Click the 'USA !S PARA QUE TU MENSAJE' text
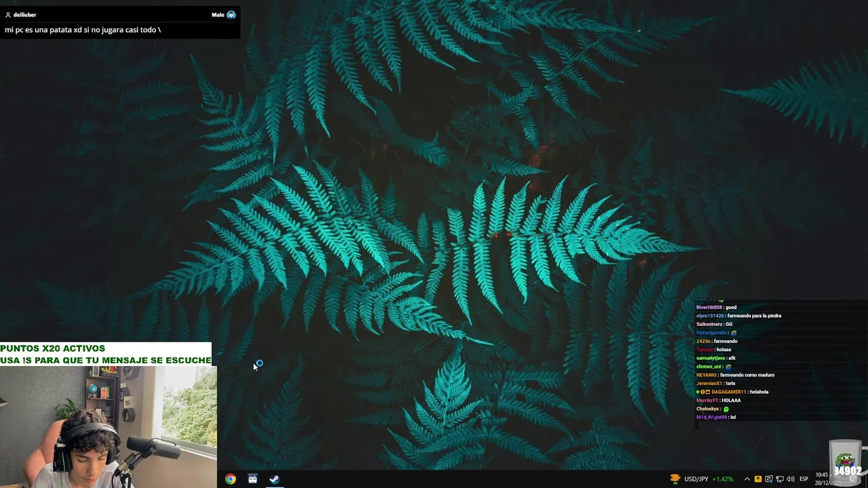The width and height of the screenshot is (868, 488). (x=105, y=360)
